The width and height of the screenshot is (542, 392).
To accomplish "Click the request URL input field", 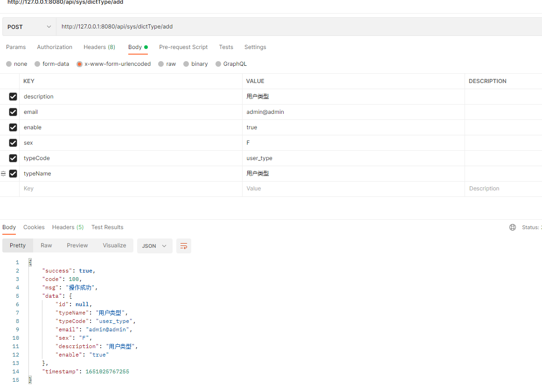I will tap(299, 27).
